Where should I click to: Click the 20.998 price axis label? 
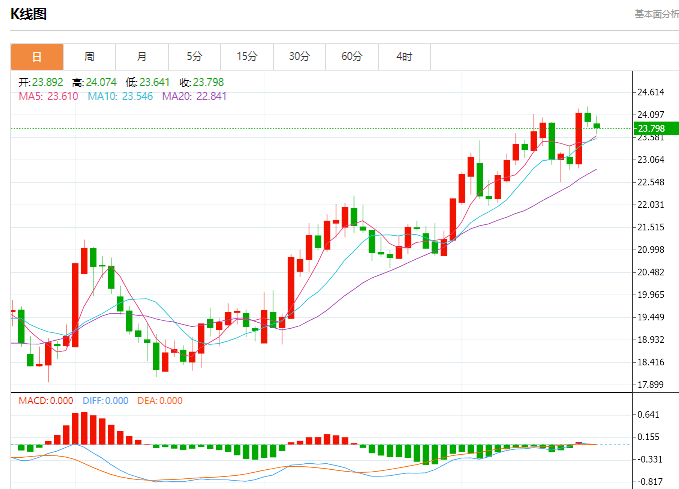pyautogui.click(x=650, y=249)
